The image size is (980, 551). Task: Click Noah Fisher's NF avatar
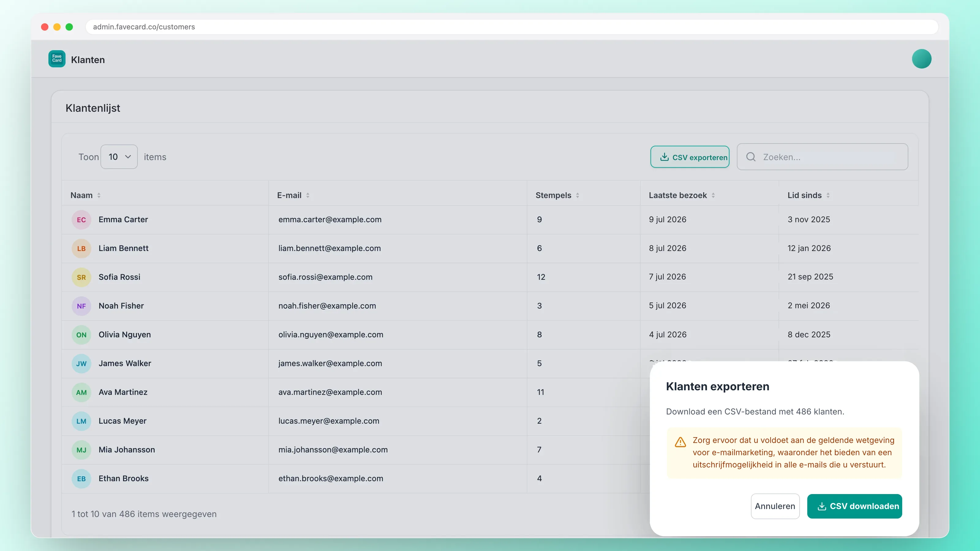pos(81,306)
